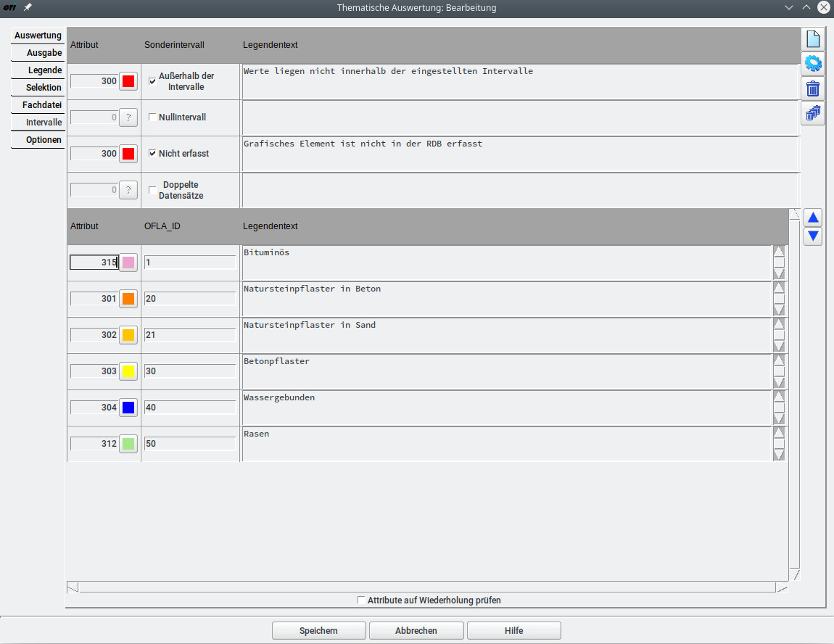The height and width of the screenshot is (644, 834).
Task: Move entry up with blue up arrow
Action: 813,218
